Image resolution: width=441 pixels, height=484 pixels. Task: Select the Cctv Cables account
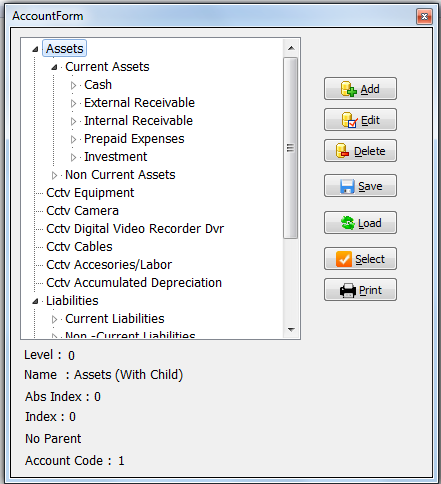(x=79, y=247)
